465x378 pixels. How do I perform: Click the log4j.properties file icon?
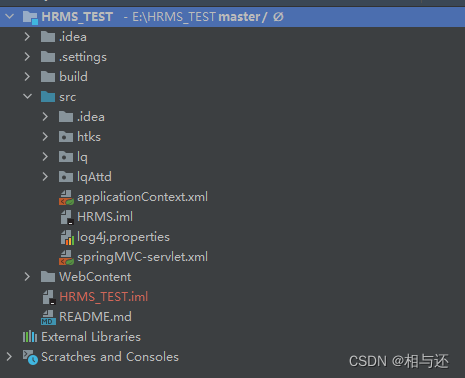[67, 237]
